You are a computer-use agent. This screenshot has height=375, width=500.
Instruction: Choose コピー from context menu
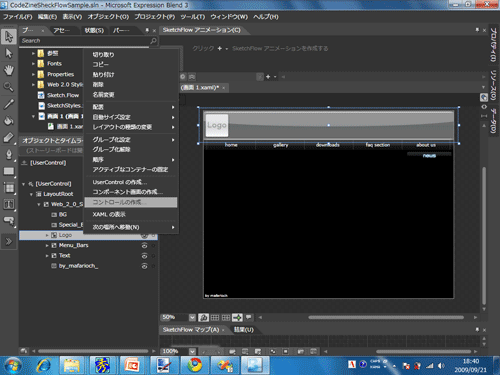[131, 64]
